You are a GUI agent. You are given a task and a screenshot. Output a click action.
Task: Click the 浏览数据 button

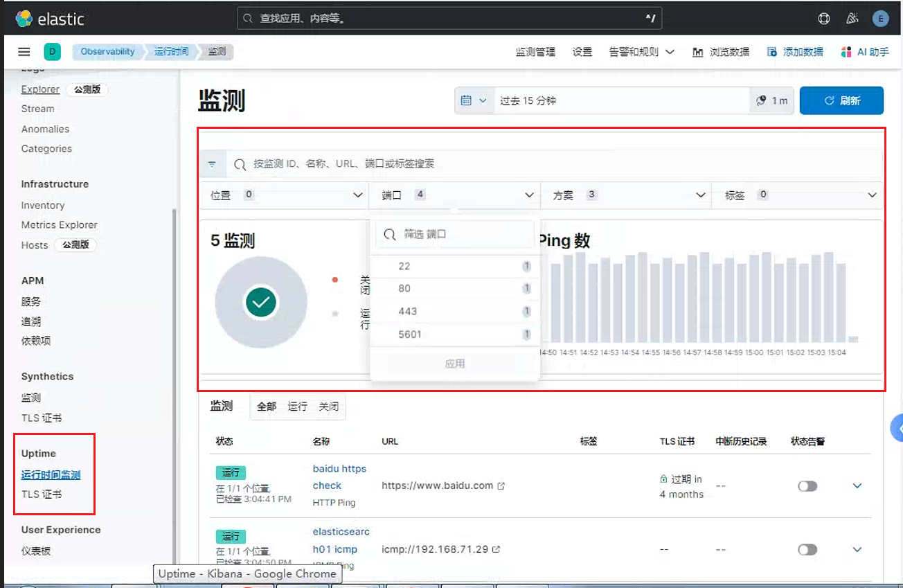click(721, 52)
